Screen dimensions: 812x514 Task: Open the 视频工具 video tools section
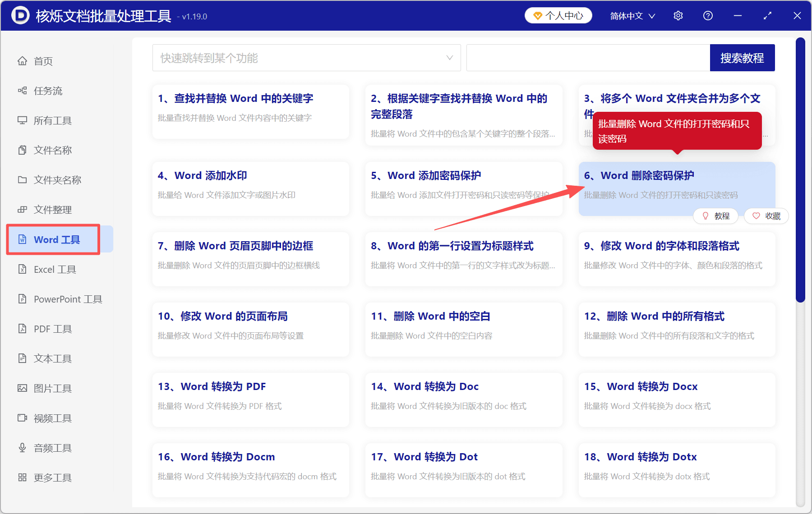pos(51,418)
